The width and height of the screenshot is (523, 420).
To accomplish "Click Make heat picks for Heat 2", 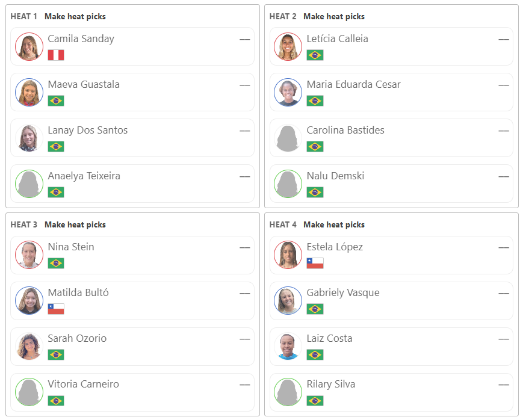I will (334, 16).
